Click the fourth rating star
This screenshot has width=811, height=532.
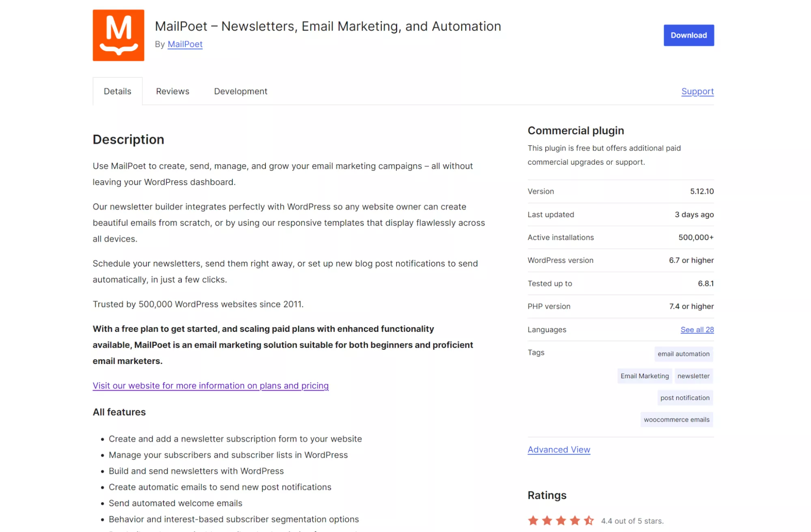pos(574,520)
